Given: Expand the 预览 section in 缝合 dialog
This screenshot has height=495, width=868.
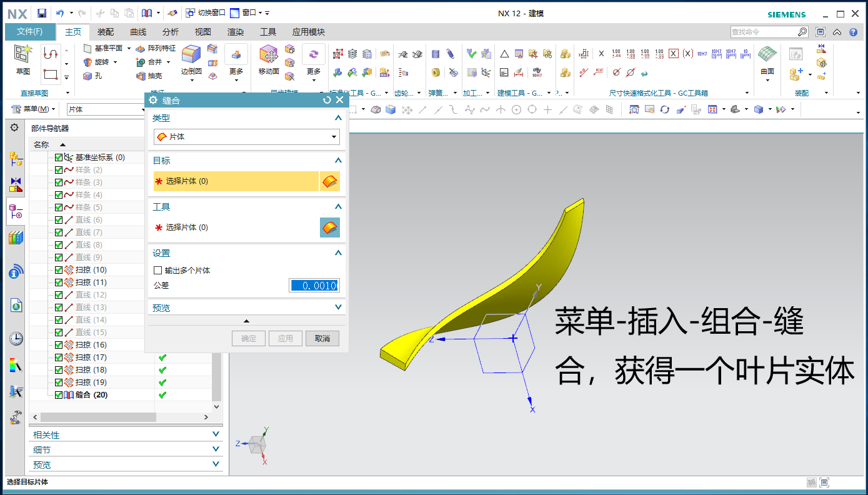Looking at the screenshot, I should click(x=338, y=307).
